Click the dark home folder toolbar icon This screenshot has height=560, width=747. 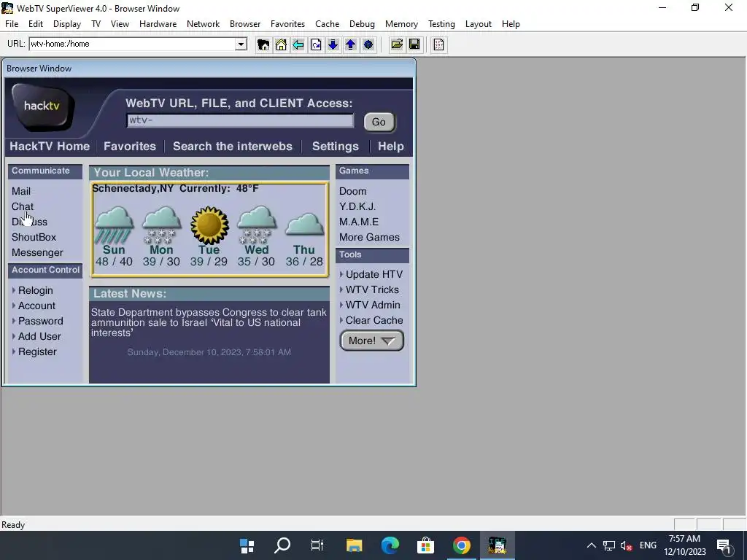263,44
